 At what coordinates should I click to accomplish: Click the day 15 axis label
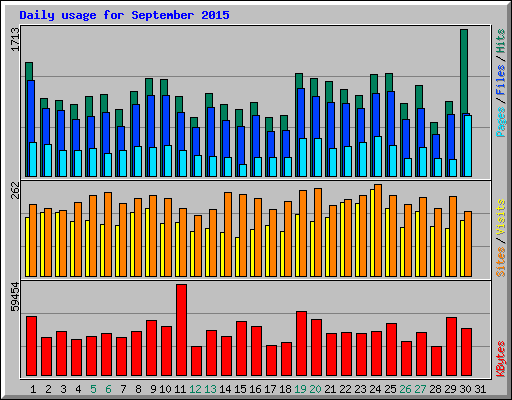(240, 389)
